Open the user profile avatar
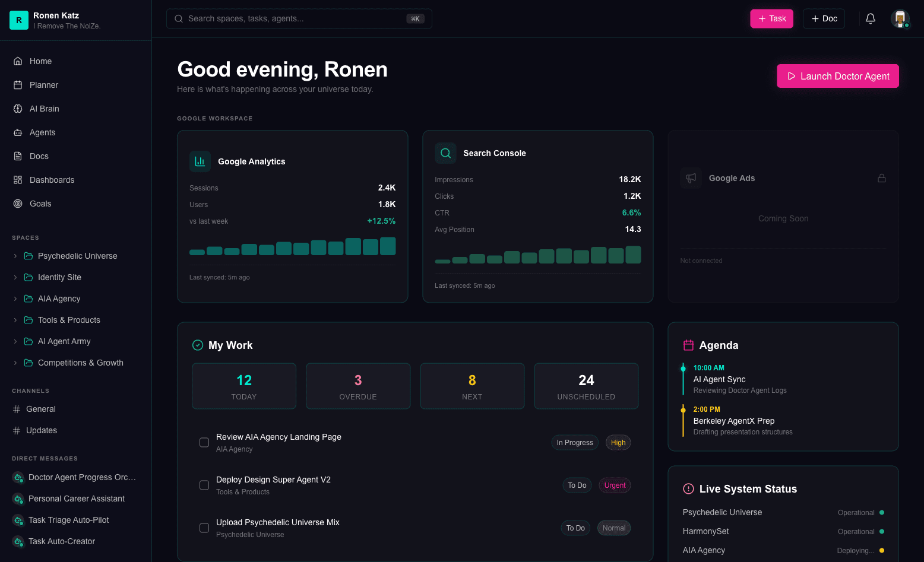The width and height of the screenshot is (924, 562). pos(900,18)
